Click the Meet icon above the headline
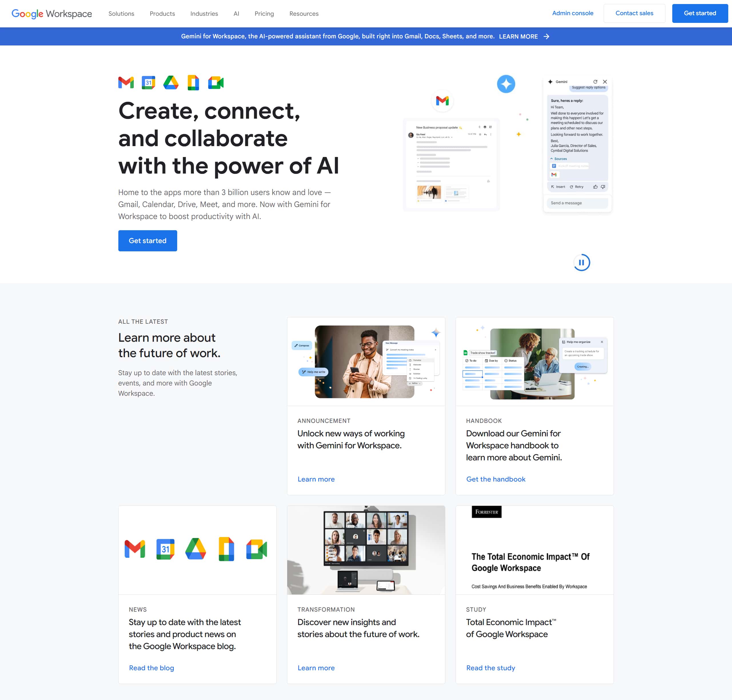Image resolution: width=732 pixels, height=700 pixels. (216, 82)
